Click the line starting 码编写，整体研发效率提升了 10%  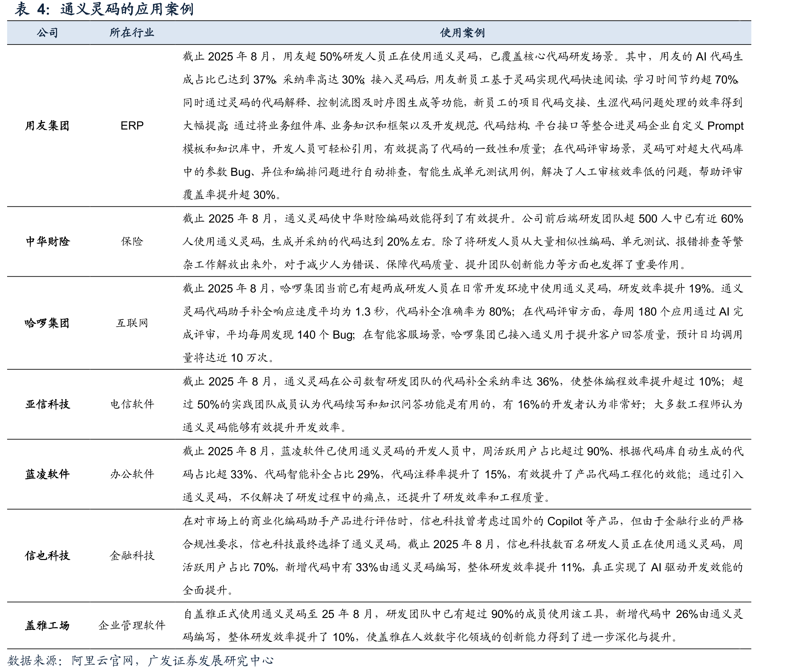430,637
